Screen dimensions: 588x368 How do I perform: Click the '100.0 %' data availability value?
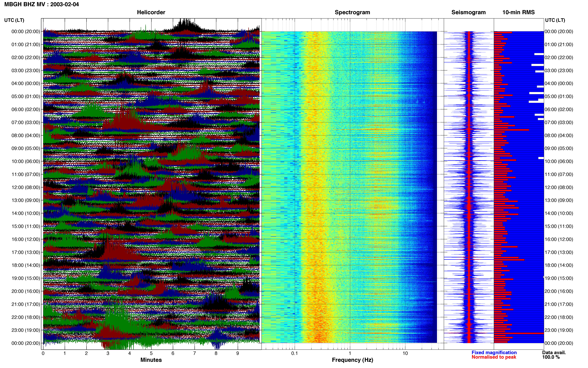tap(551, 357)
